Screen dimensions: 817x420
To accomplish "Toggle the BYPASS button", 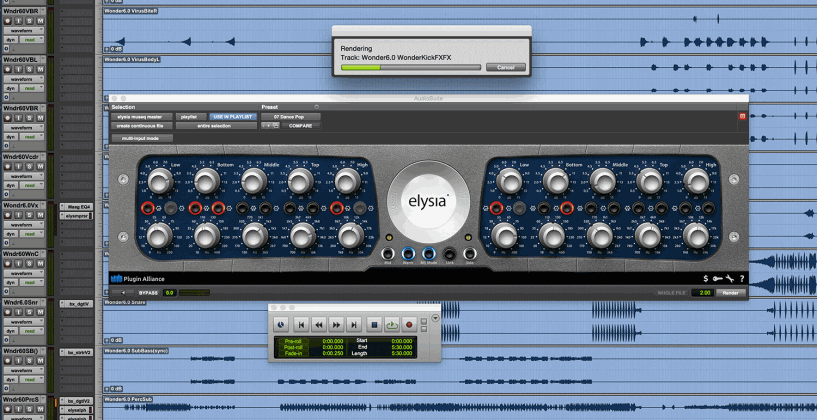I will pyautogui.click(x=147, y=293).
